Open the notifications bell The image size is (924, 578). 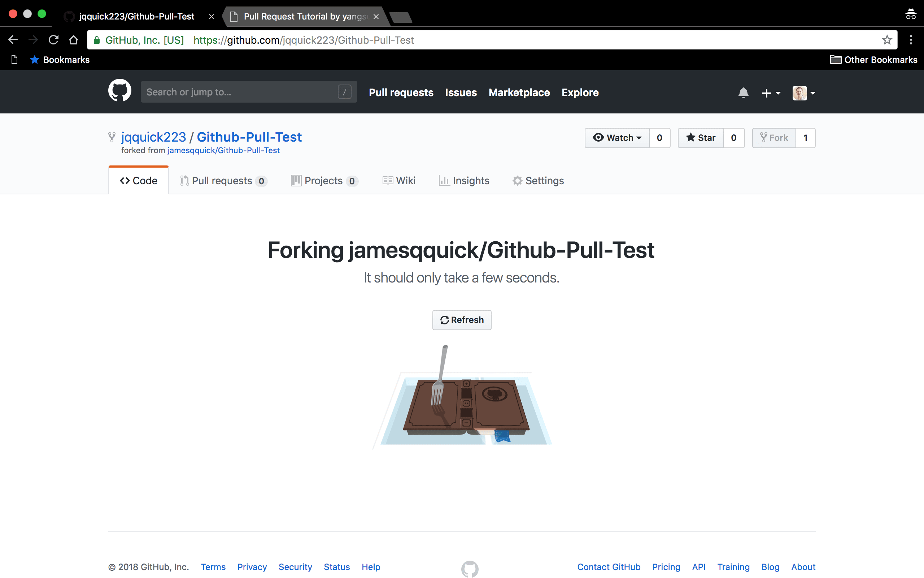click(x=743, y=93)
